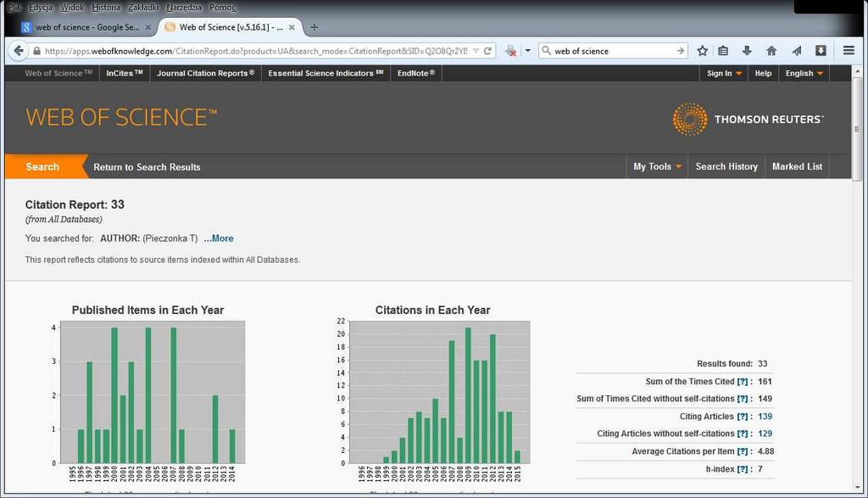Open Search History
868x498 pixels.
(x=726, y=166)
